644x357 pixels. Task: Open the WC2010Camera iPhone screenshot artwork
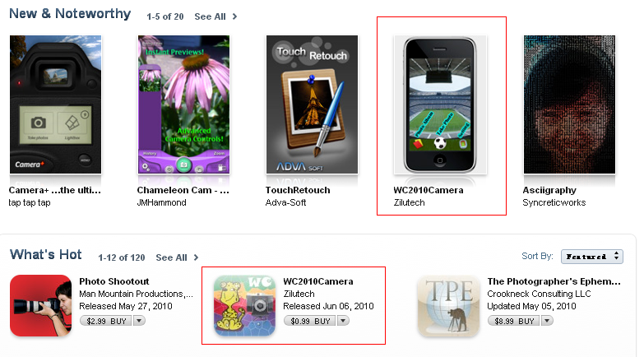click(440, 104)
